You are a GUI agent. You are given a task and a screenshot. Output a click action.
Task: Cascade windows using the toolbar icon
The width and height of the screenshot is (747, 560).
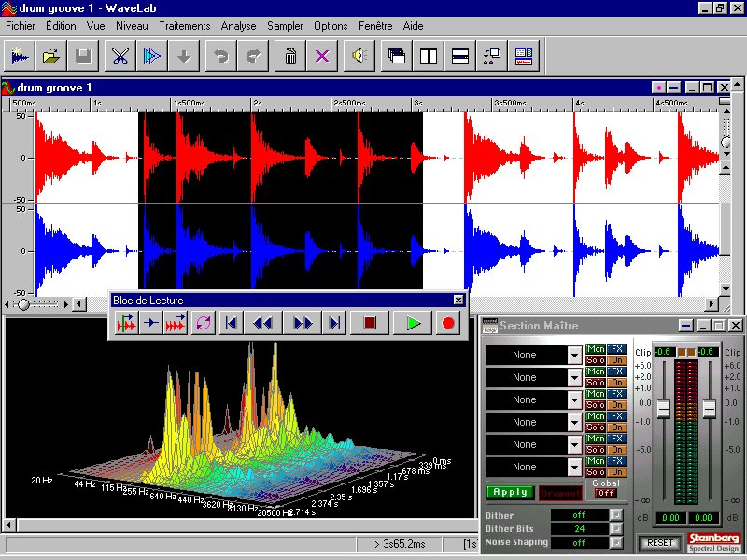click(x=396, y=56)
